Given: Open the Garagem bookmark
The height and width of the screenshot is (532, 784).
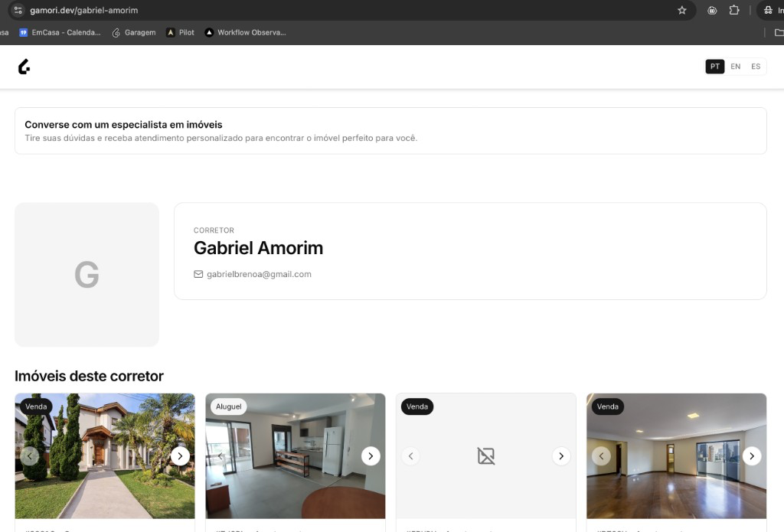Looking at the screenshot, I should point(134,32).
